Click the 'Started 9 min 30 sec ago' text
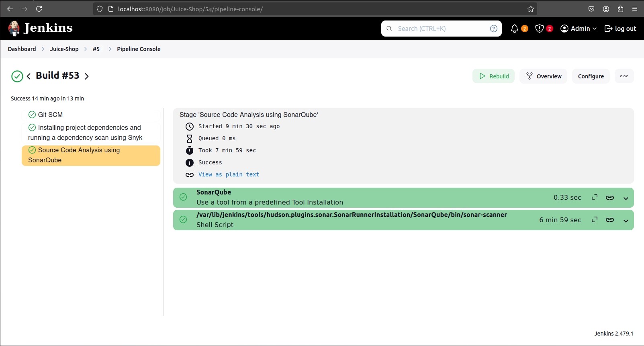Viewport: 644px width, 346px height. tap(239, 126)
